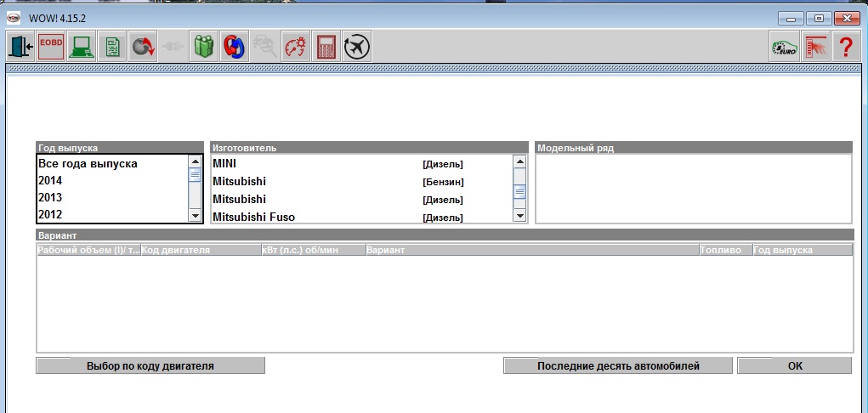Select Mitsubishi [Дизель] manufacturer row
The height and width of the screenshot is (413, 868).
pyautogui.click(x=362, y=200)
